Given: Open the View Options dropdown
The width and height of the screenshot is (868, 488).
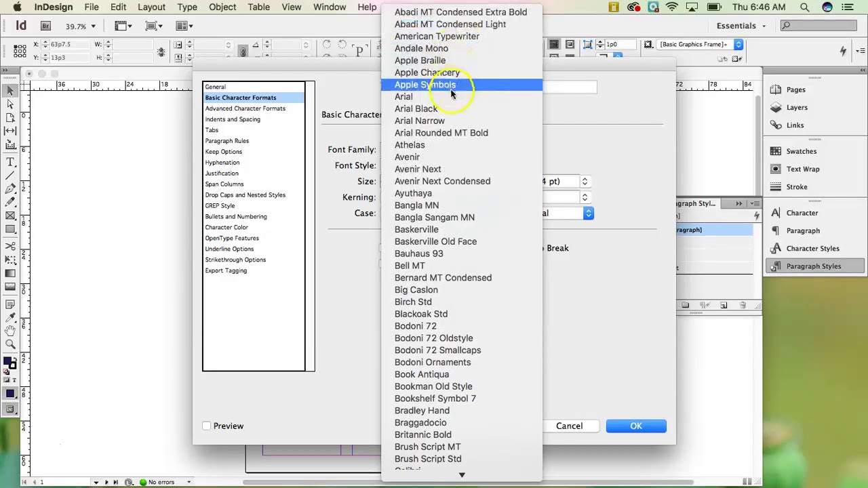Looking at the screenshot, I should coord(124,26).
